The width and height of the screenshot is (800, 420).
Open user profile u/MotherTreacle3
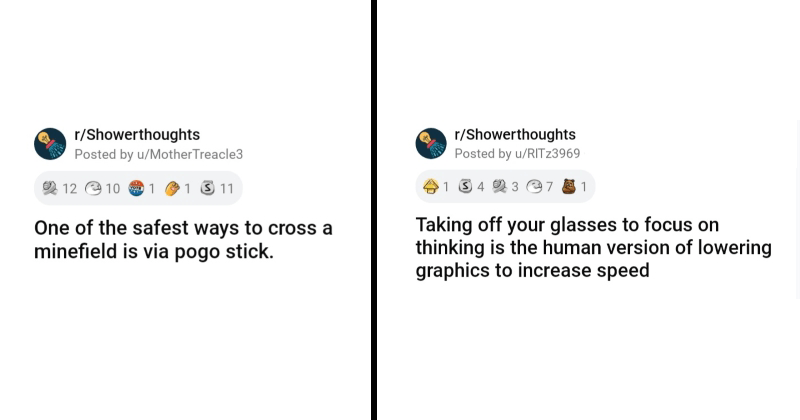click(x=190, y=154)
